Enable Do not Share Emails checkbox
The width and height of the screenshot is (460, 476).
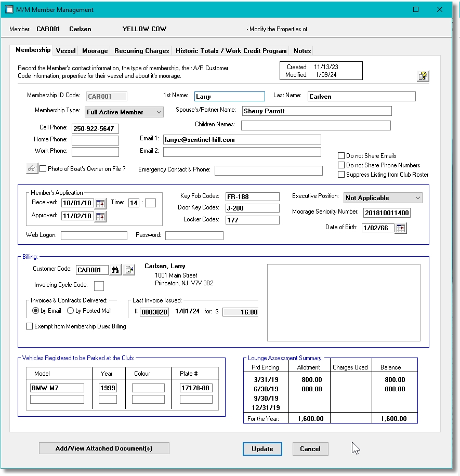[341, 156]
